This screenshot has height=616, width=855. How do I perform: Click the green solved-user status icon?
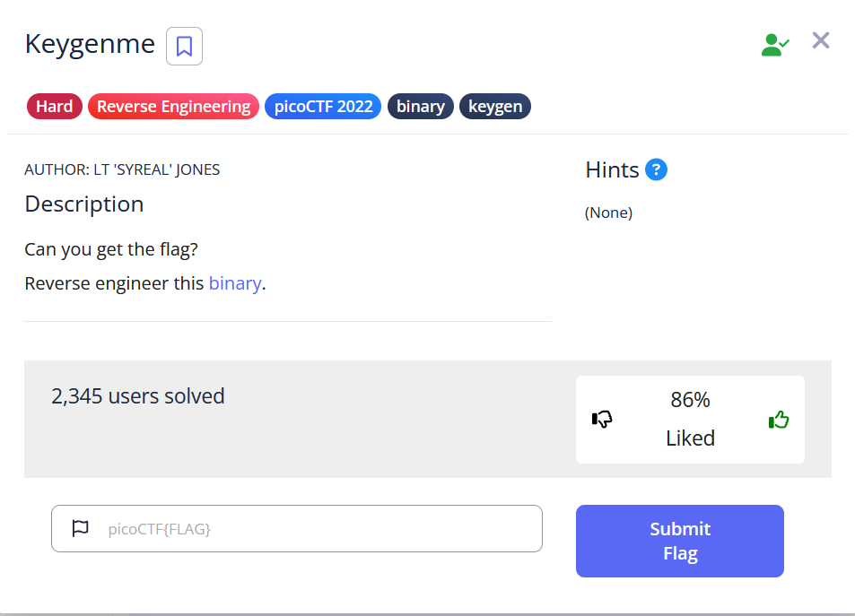click(x=774, y=45)
